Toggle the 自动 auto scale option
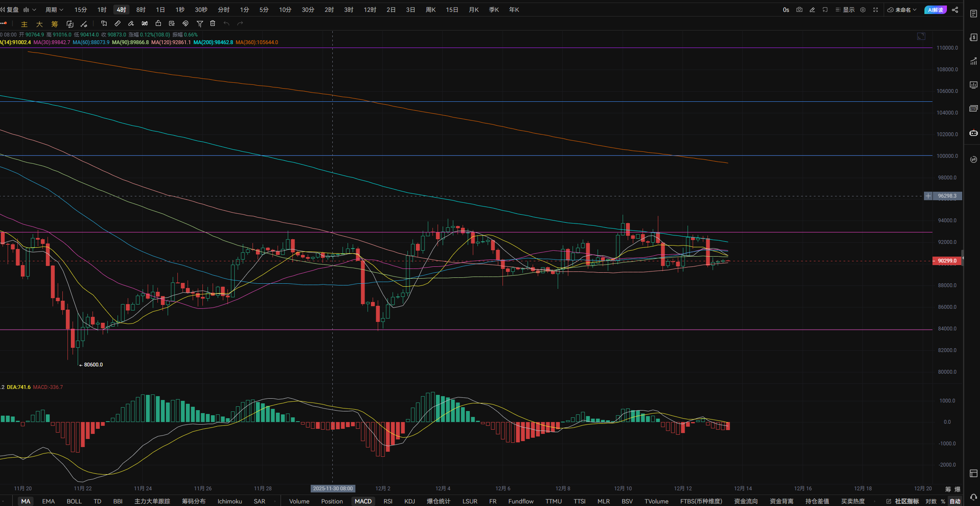Image resolution: width=980 pixels, height=506 pixels. click(955, 501)
